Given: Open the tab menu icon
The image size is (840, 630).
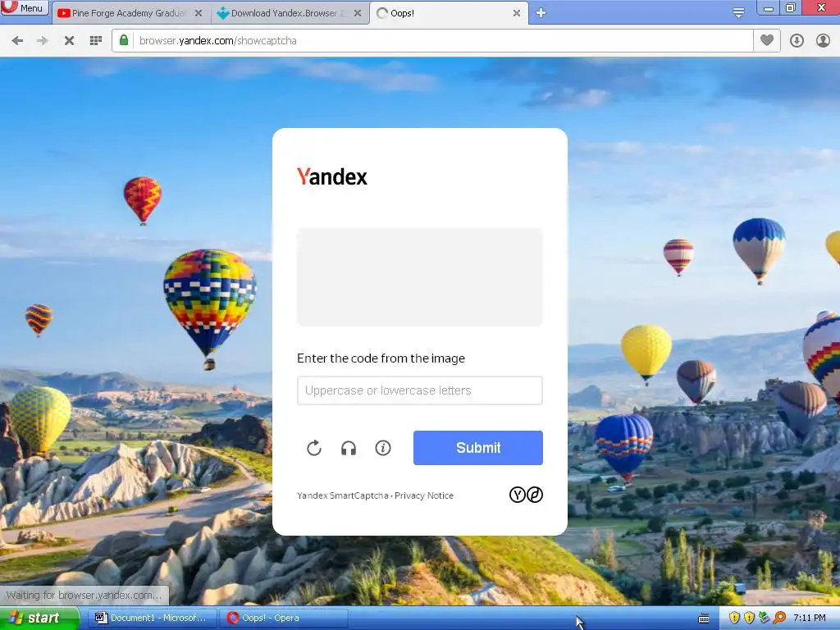Looking at the screenshot, I should 738,12.
